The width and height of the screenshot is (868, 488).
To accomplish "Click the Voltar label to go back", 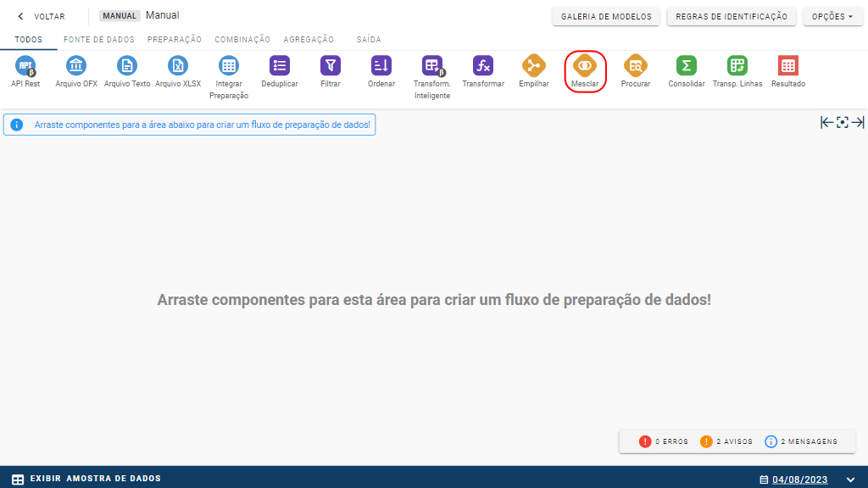I will coord(49,17).
